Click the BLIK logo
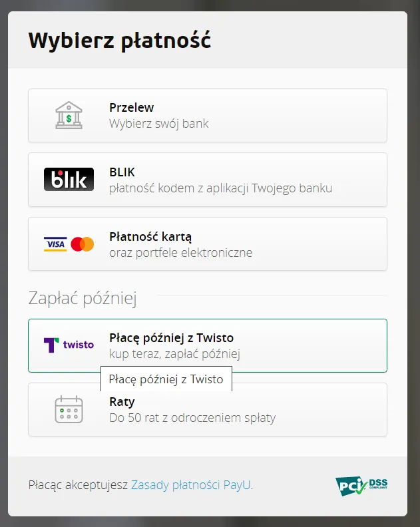 coord(69,180)
